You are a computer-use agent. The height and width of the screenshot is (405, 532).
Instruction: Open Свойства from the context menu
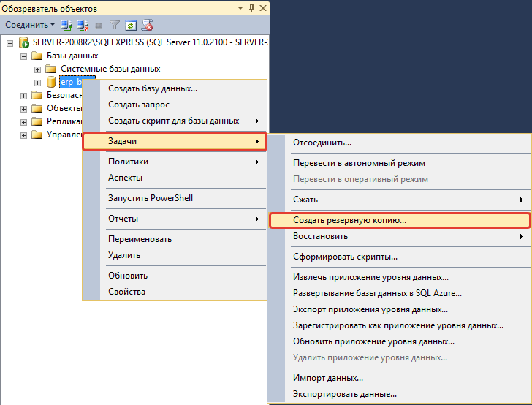(x=126, y=292)
